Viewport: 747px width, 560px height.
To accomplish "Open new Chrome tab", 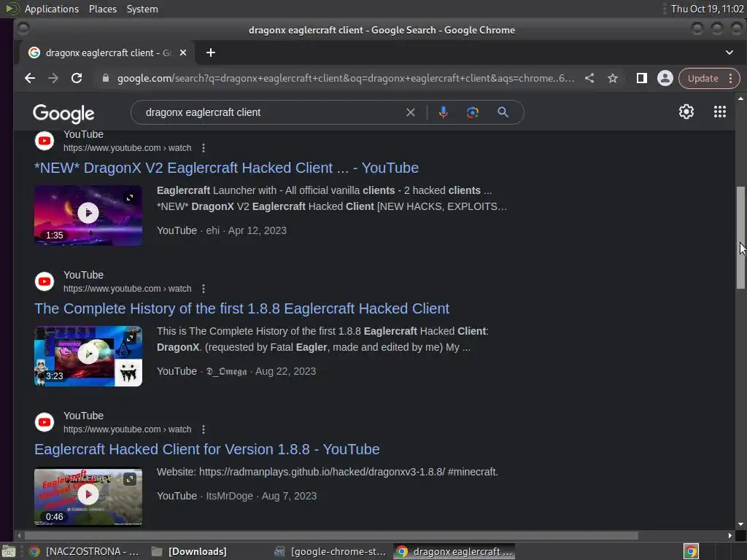I will click(x=211, y=52).
